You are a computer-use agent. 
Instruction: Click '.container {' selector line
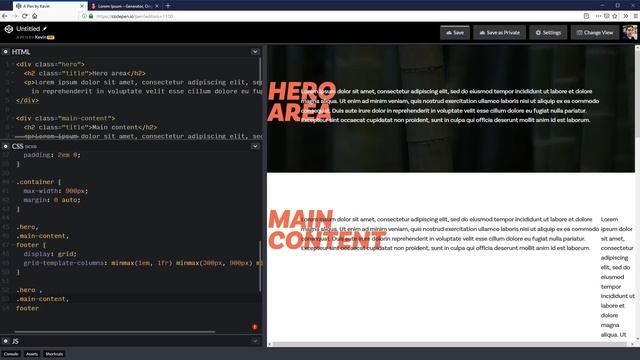(x=38, y=182)
